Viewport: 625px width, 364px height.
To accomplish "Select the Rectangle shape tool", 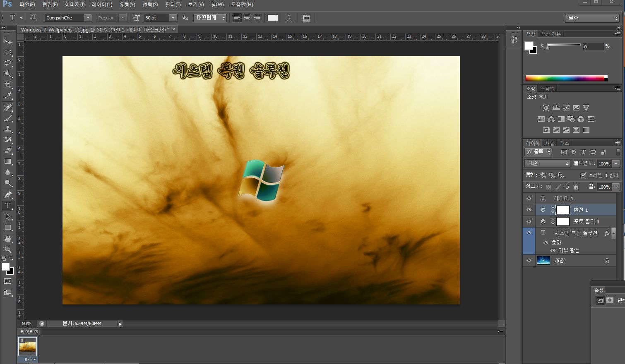I will point(8,227).
